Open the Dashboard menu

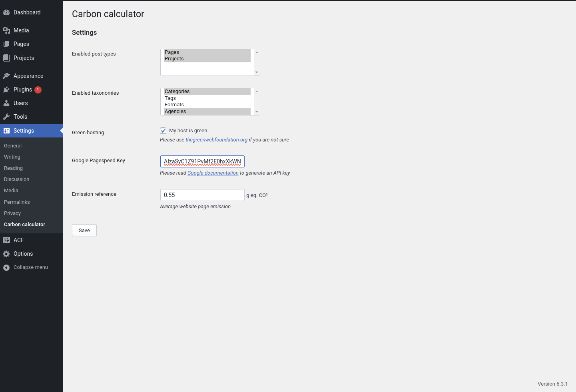pos(32,12)
